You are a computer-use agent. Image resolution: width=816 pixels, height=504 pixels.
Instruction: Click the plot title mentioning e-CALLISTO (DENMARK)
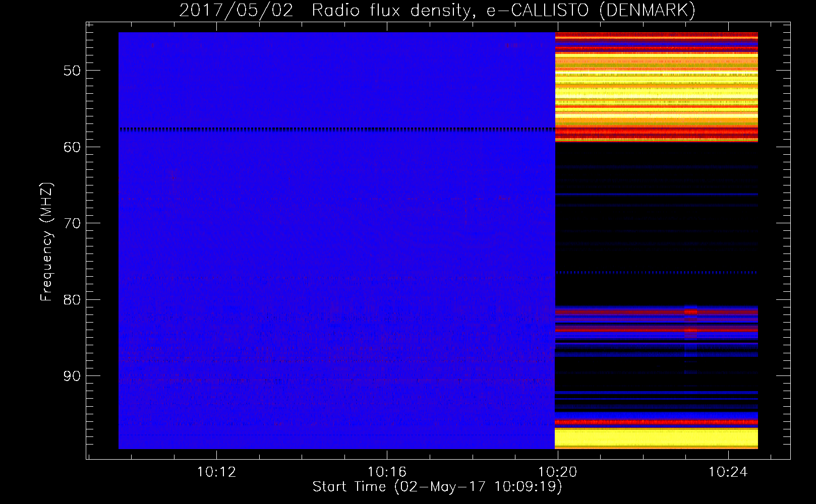pos(437,11)
